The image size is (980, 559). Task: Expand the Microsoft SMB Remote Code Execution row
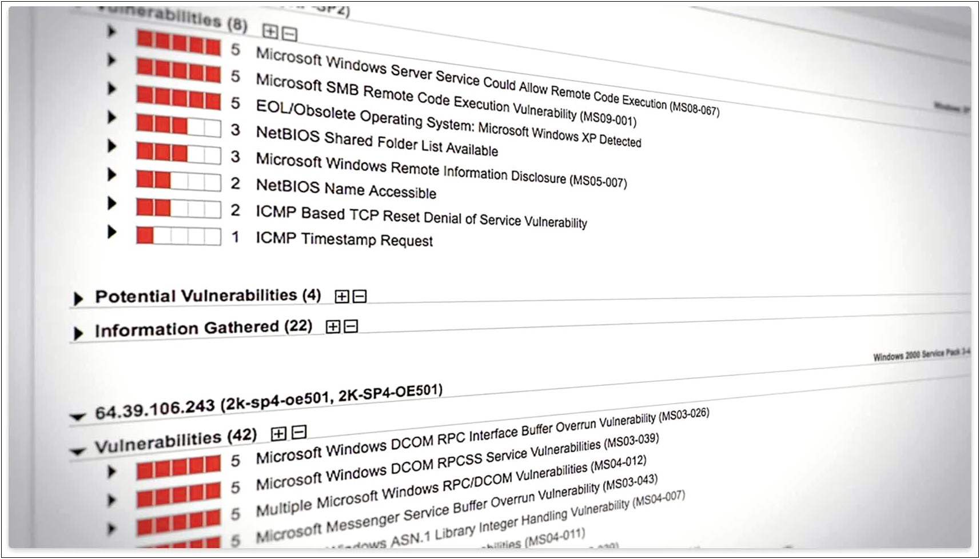tap(111, 60)
